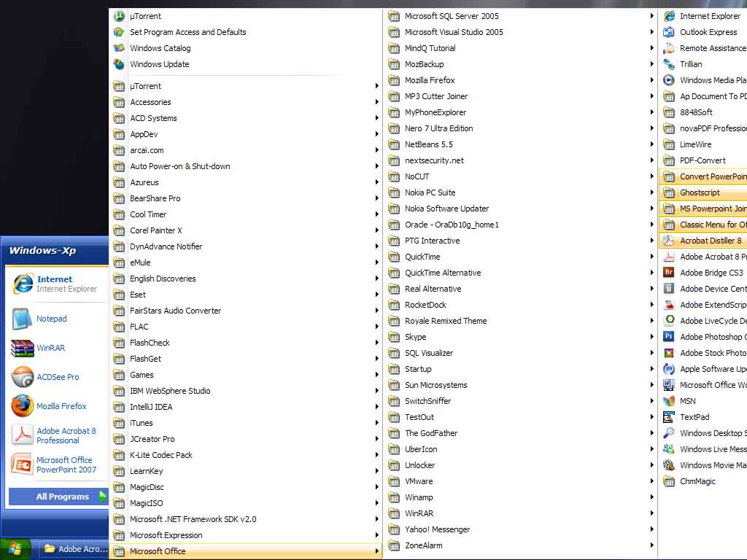Expand the Accessories submenu
The height and width of the screenshot is (560, 747).
point(150,102)
